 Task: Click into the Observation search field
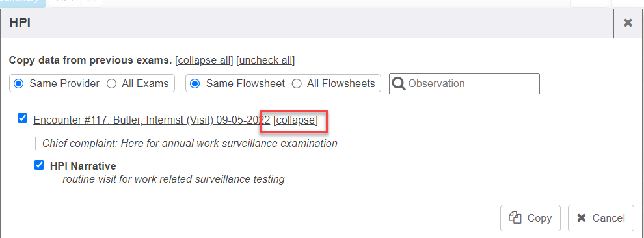point(464,84)
